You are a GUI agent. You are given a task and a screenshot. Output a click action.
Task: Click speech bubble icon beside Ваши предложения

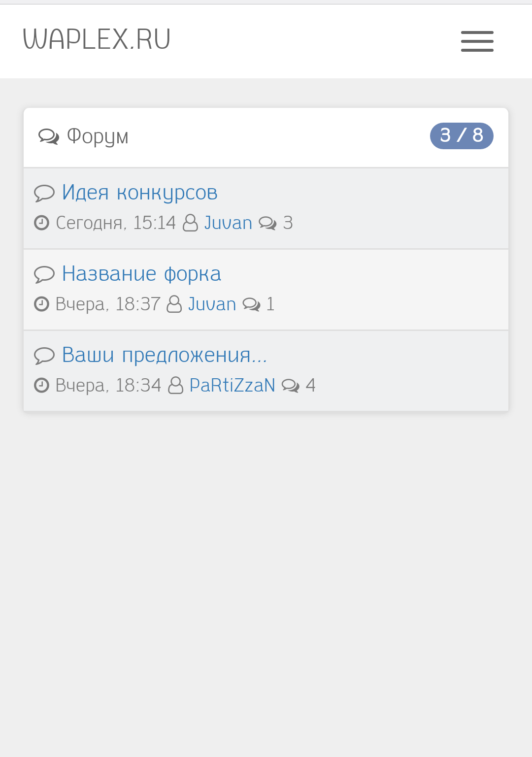coord(44,356)
